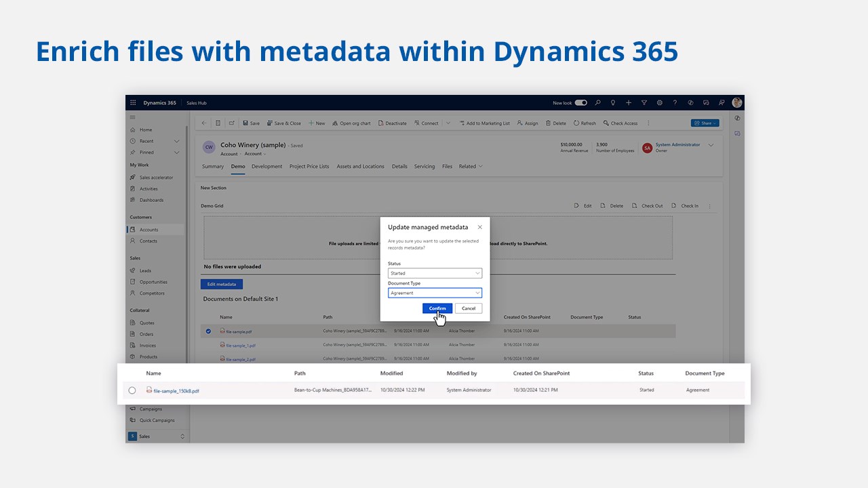
Task: Open the lightbulb assistant icon in top bar
Action: [x=613, y=103]
